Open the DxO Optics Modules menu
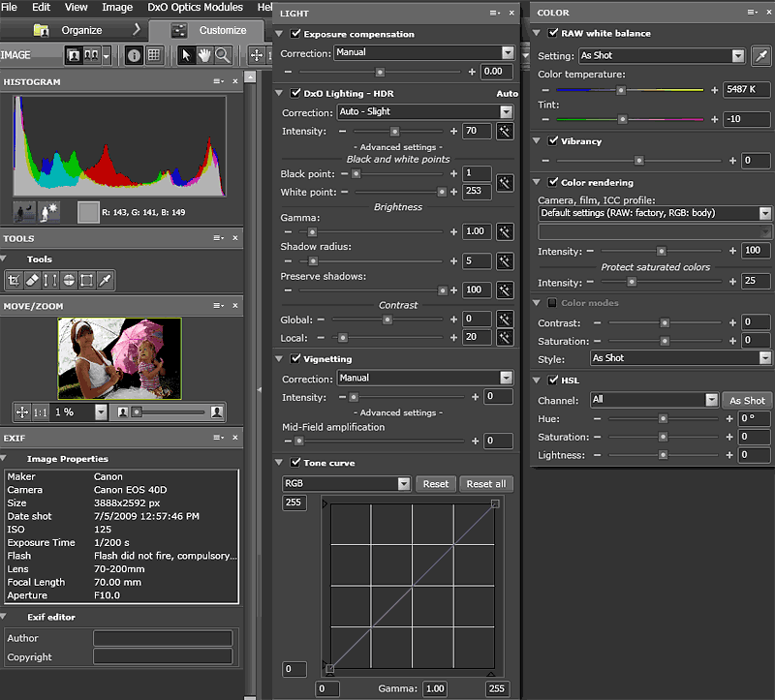The width and height of the screenshot is (775, 700). [x=195, y=7]
